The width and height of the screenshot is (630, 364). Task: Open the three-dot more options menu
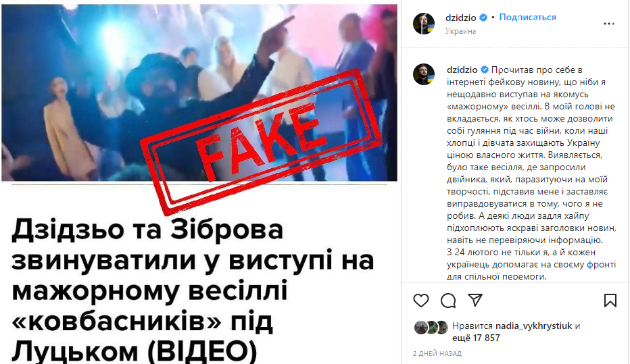608,24
